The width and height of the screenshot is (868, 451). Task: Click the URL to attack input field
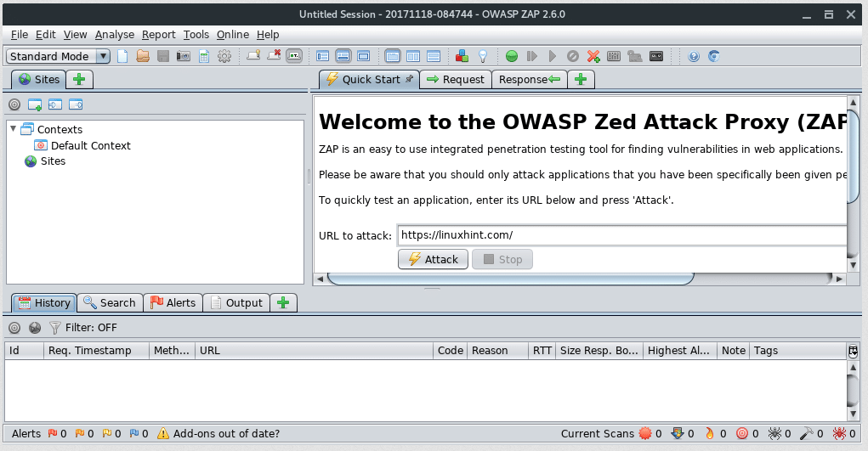621,235
